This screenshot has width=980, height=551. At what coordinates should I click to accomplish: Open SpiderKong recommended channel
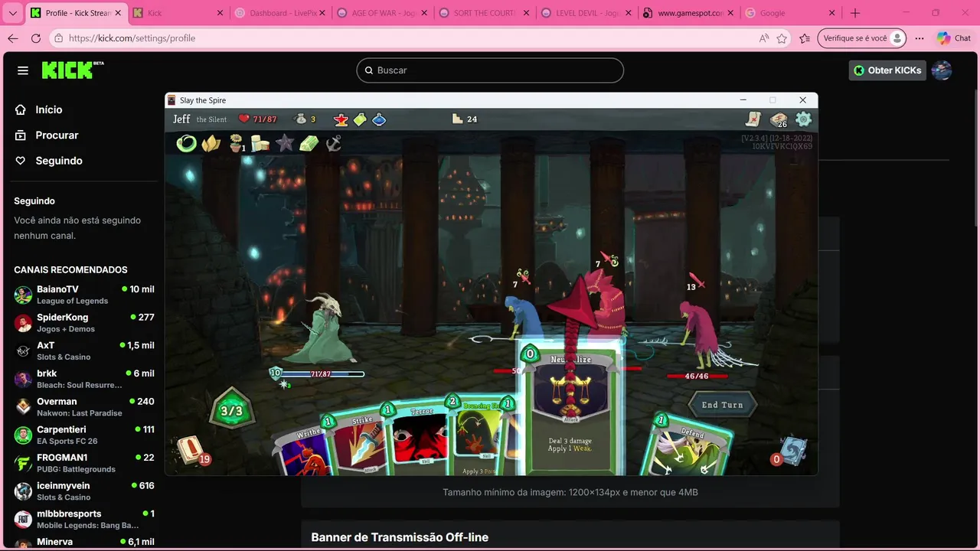pos(84,322)
